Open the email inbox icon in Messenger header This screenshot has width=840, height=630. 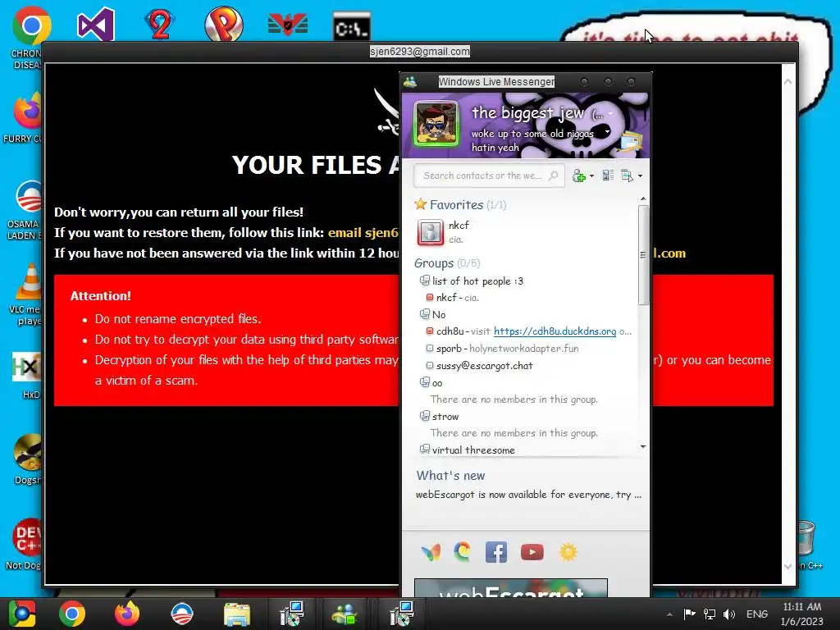[631, 143]
